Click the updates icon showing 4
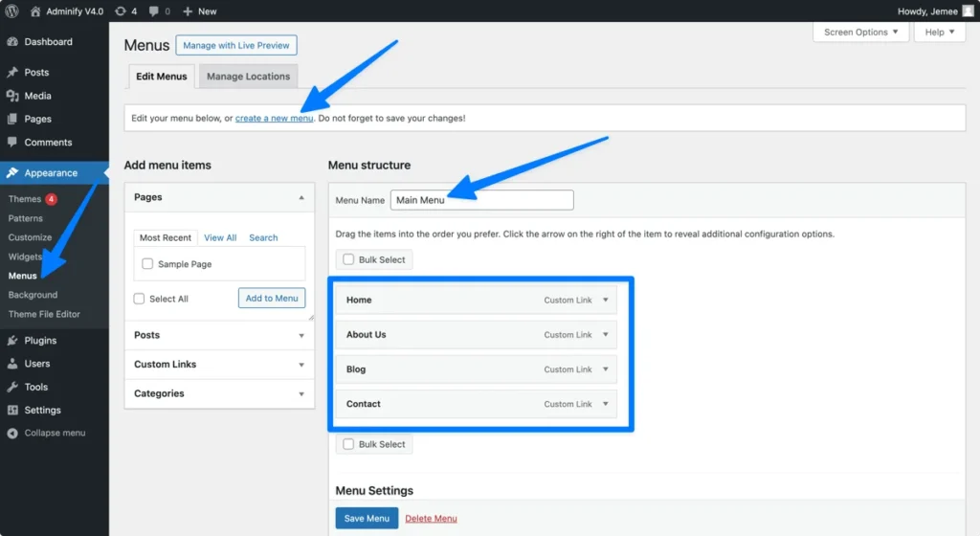 (121, 11)
